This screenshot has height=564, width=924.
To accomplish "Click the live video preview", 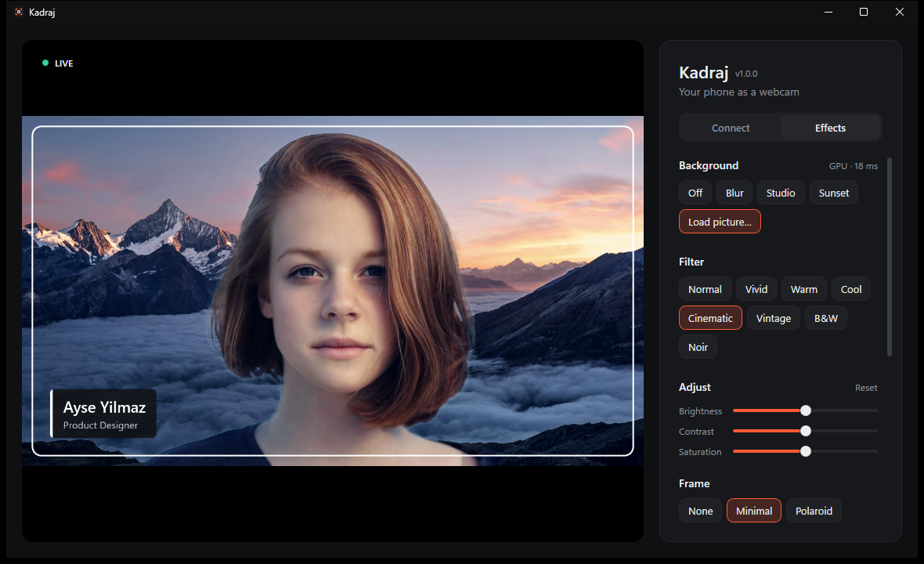I will pos(332,291).
